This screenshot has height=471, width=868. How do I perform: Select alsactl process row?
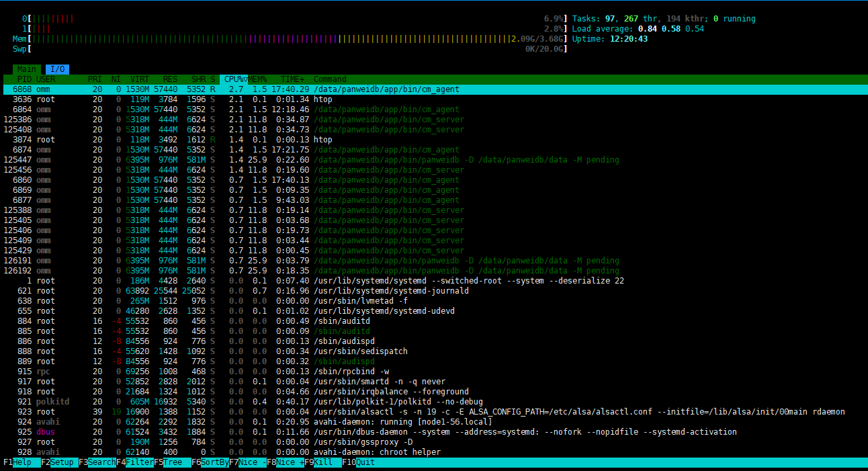434,412
